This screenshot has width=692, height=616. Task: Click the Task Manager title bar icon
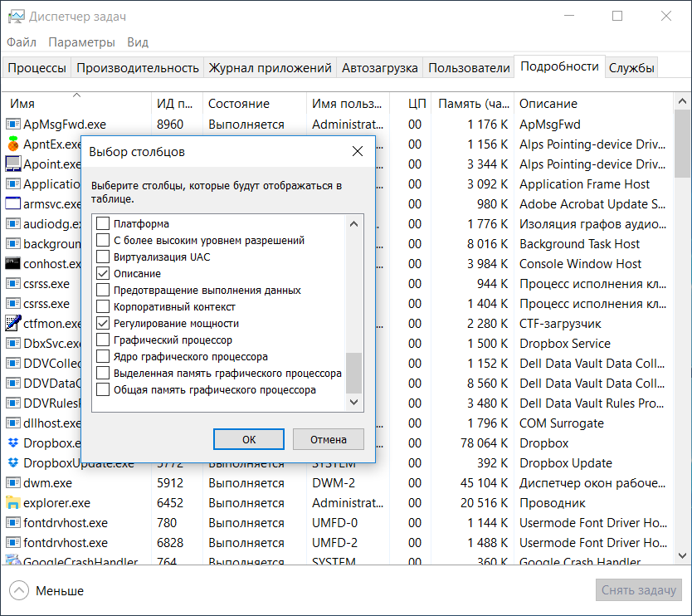15,17
